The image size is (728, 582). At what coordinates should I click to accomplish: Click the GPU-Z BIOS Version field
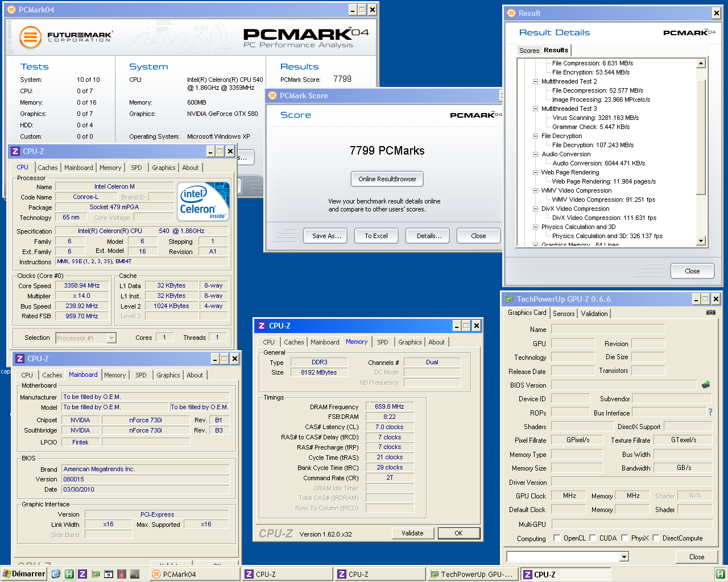[623, 385]
